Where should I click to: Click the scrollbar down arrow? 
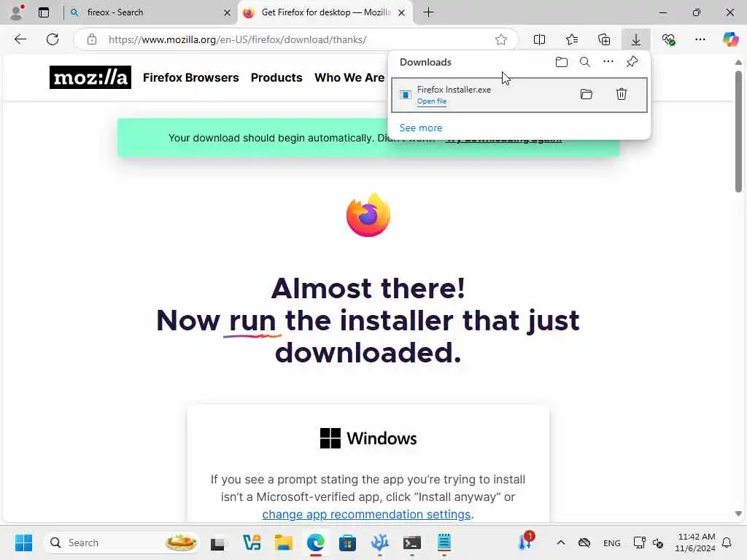coord(738,514)
